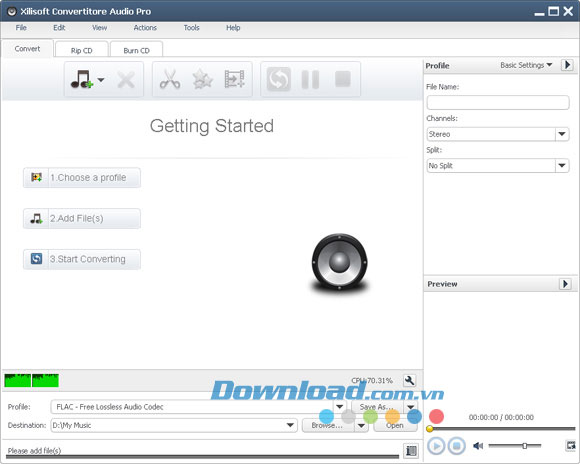580x464 pixels.
Task: Open the Actions menu
Action: point(145,27)
